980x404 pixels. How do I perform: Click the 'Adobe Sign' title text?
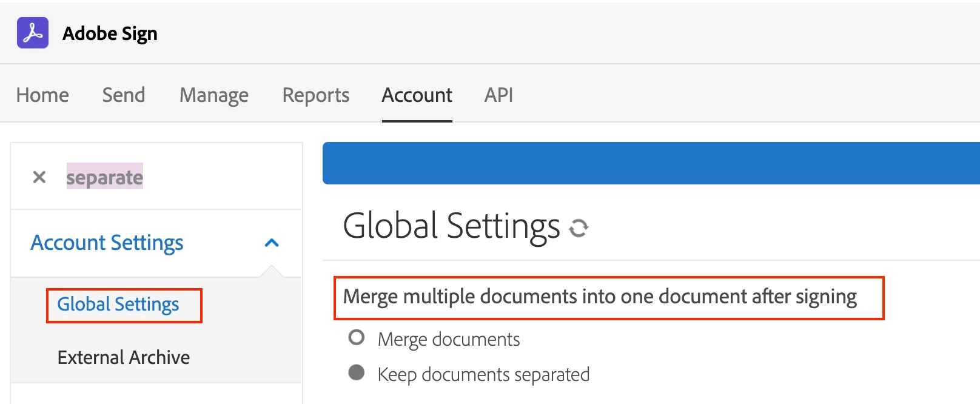(110, 33)
